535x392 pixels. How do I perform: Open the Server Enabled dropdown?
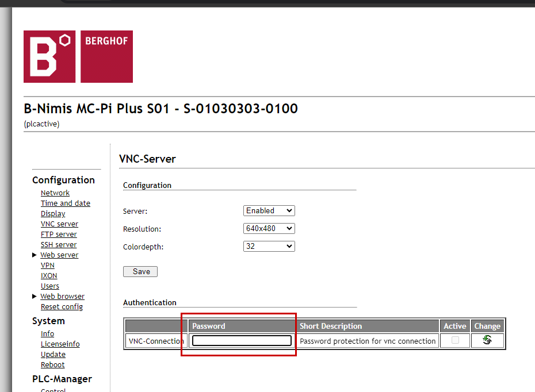click(x=269, y=211)
